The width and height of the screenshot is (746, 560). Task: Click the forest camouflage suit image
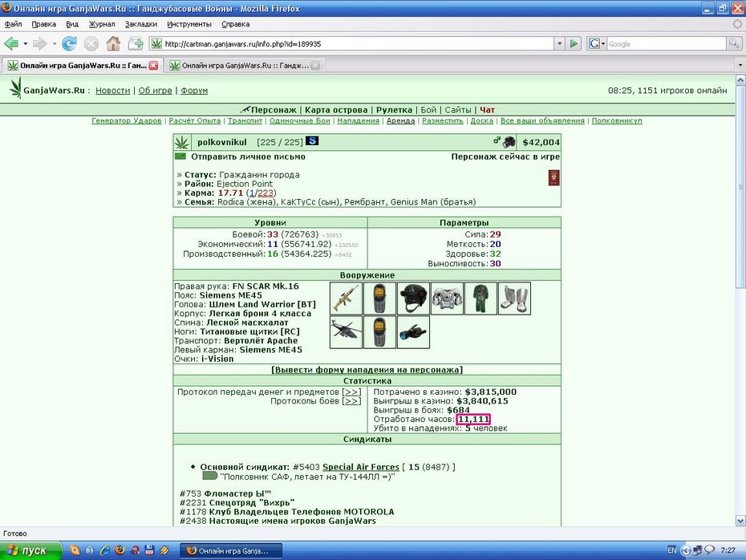480,298
